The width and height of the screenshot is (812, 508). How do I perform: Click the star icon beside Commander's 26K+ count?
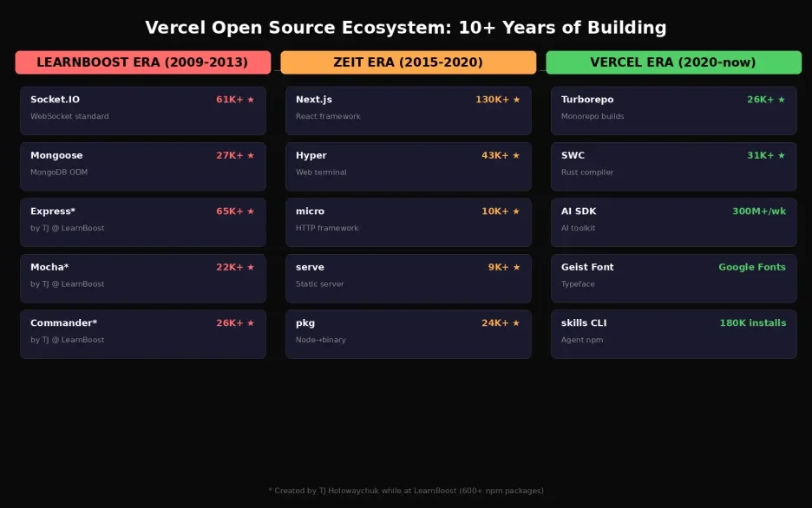click(251, 322)
